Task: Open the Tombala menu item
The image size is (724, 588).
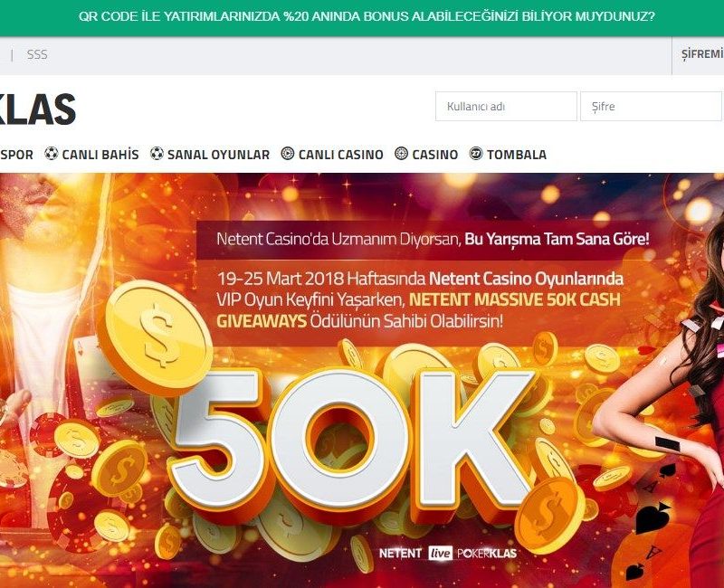Action: click(x=517, y=155)
